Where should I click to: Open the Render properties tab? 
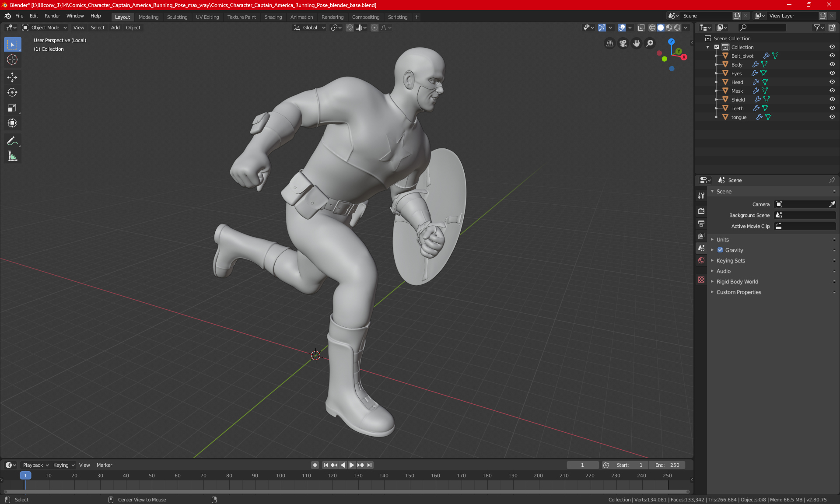701,211
